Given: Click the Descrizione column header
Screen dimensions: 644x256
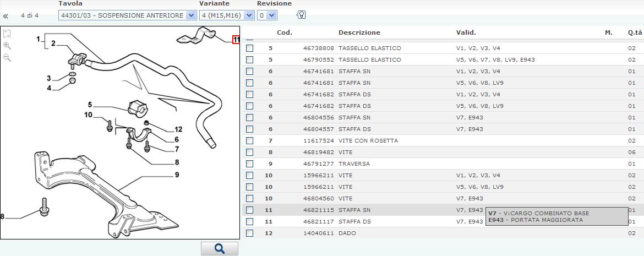Looking at the screenshot, I should point(359,32).
